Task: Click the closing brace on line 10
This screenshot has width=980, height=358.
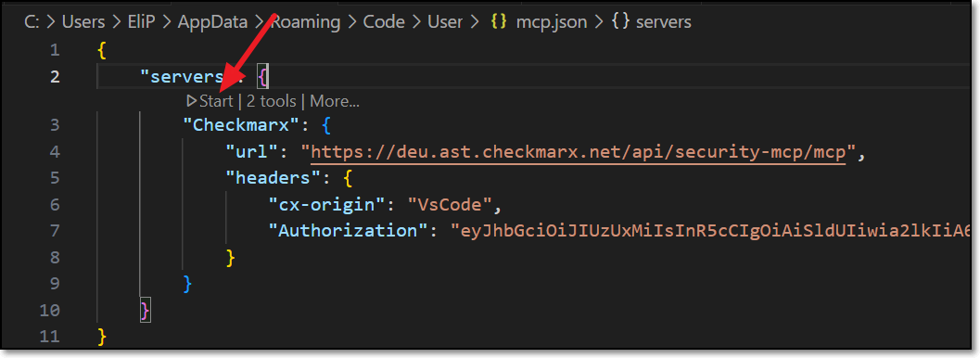Action: click(146, 311)
